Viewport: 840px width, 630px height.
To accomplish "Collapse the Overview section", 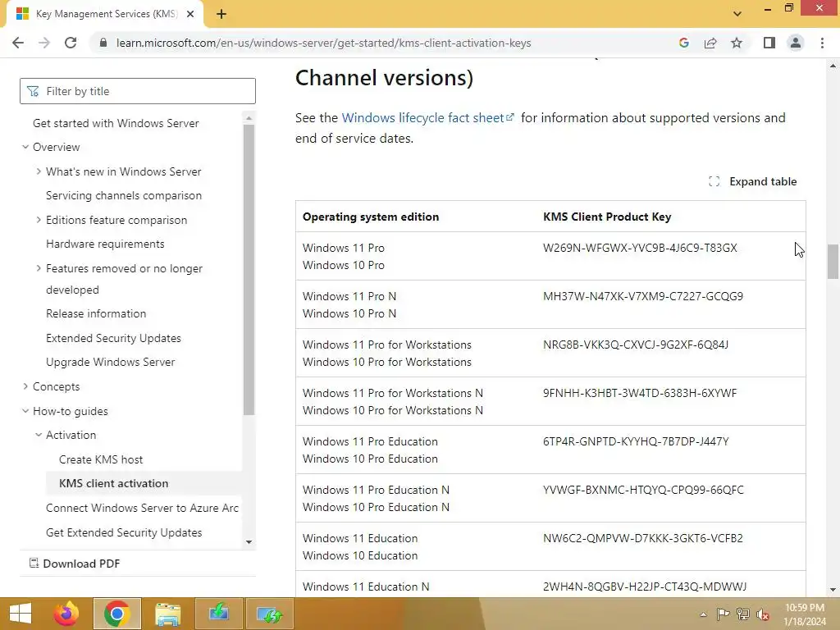I will pyautogui.click(x=25, y=147).
